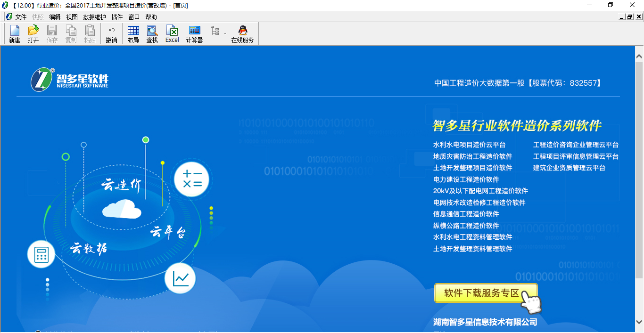Open 20kV及以下配电网工程造价软件 link
The height and width of the screenshot is (333, 644).
pyautogui.click(x=480, y=191)
